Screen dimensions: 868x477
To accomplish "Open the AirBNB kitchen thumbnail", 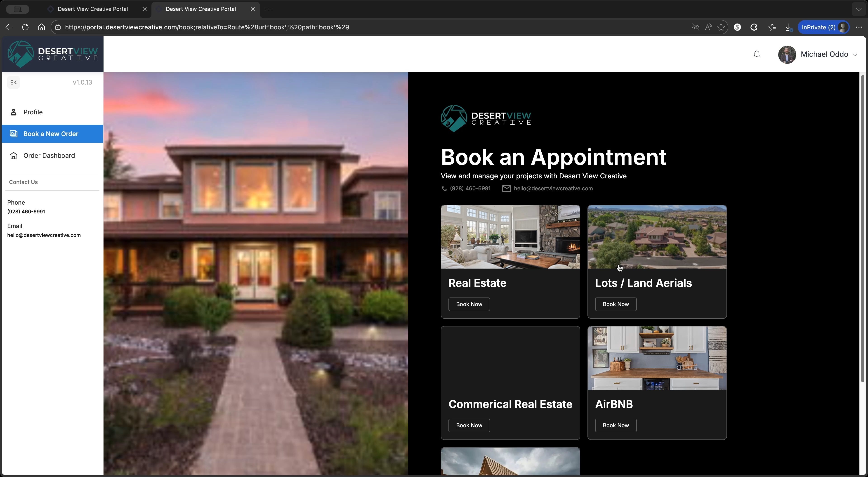I will pos(657,358).
